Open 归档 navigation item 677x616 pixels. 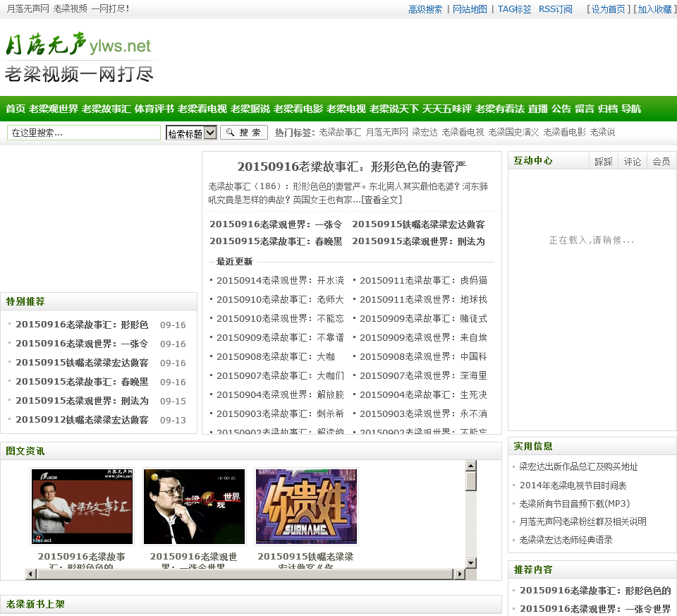click(x=608, y=109)
